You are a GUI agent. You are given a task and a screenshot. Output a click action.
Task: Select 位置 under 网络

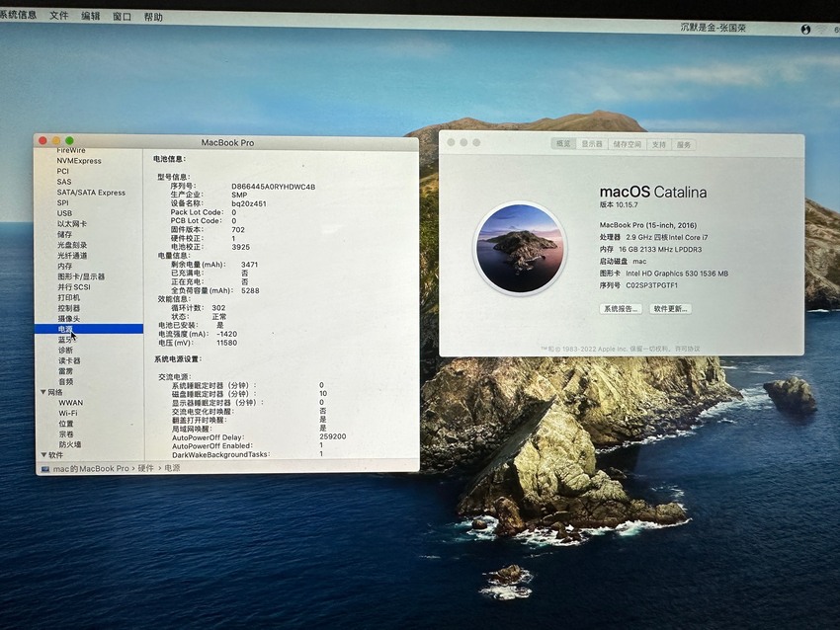pos(66,424)
